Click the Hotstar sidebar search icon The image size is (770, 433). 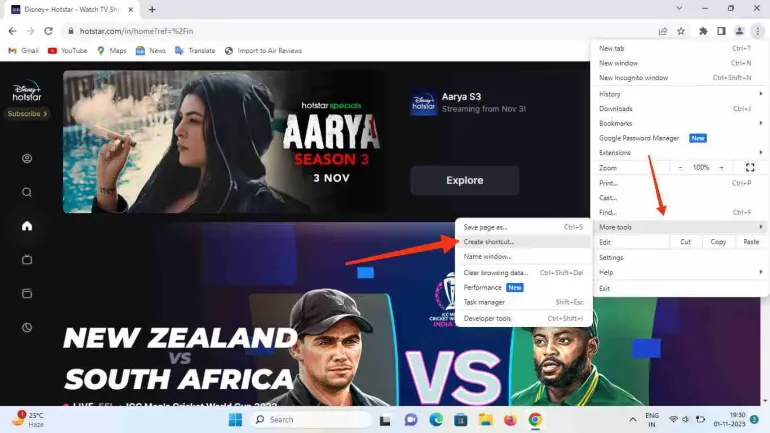click(x=27, y=192)
